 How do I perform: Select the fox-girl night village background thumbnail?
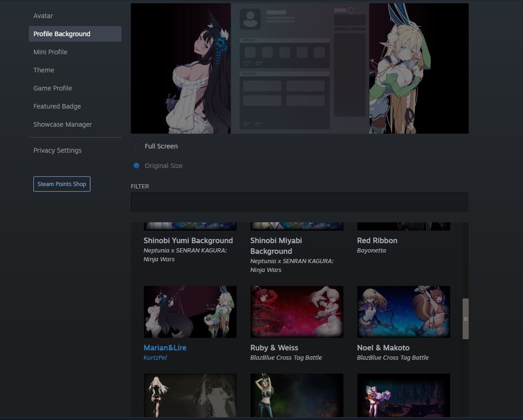pyautogui.click(x=404, y=395)
